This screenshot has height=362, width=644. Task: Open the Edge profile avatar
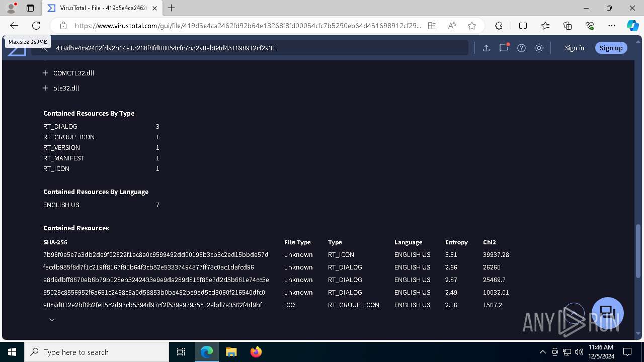click(11, 8)
